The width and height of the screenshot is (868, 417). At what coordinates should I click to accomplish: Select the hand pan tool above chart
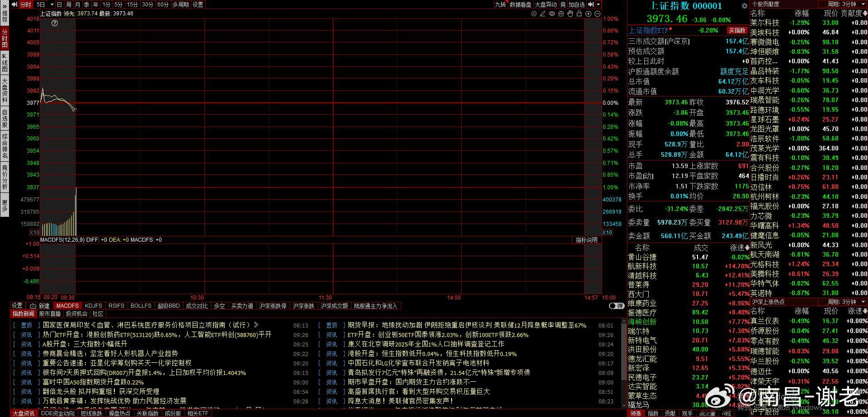[570, 14]
